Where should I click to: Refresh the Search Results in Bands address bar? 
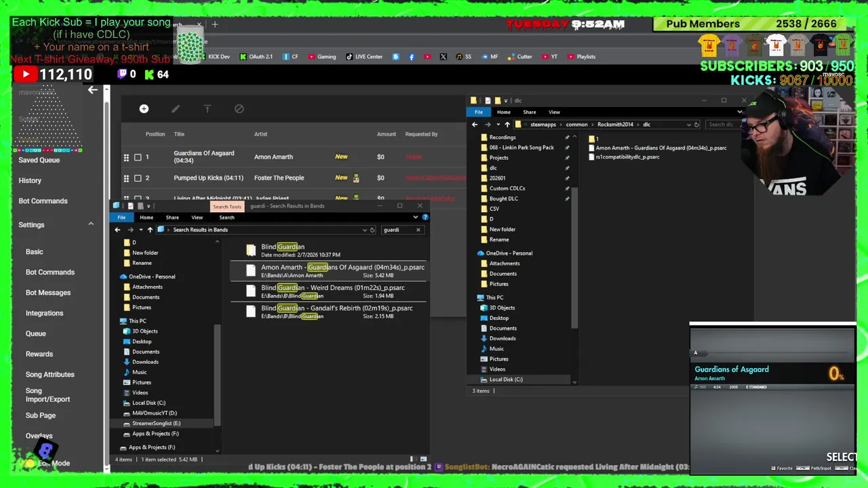pyautogui.click(x=372, y=230)
